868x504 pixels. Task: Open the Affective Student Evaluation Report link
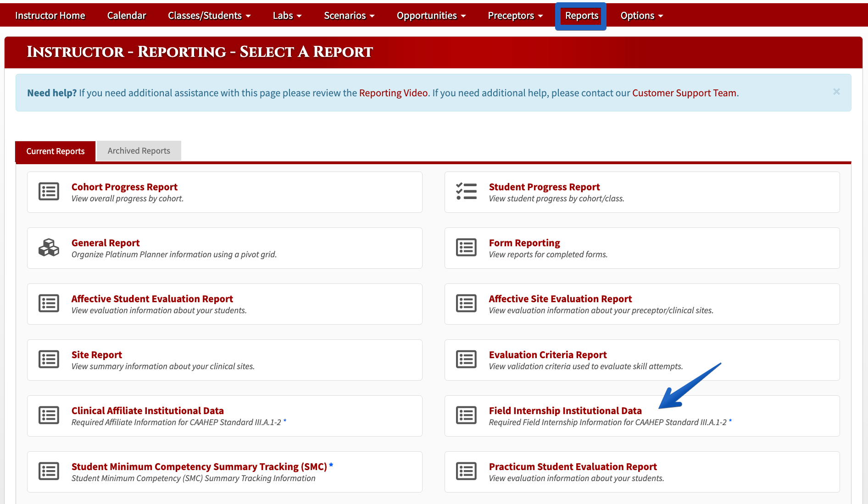click(152, 299)
